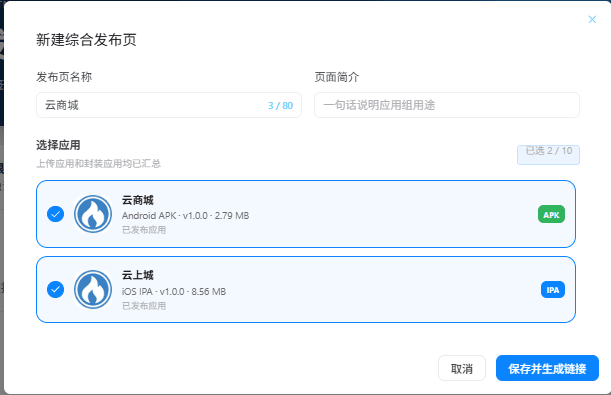Click the 选择应用 section heading
611x395 pixels.
click(x=58, y=145)
